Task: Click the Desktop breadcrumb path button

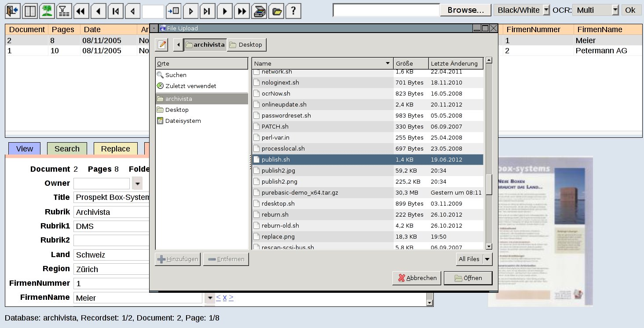Action: [246, 44]
